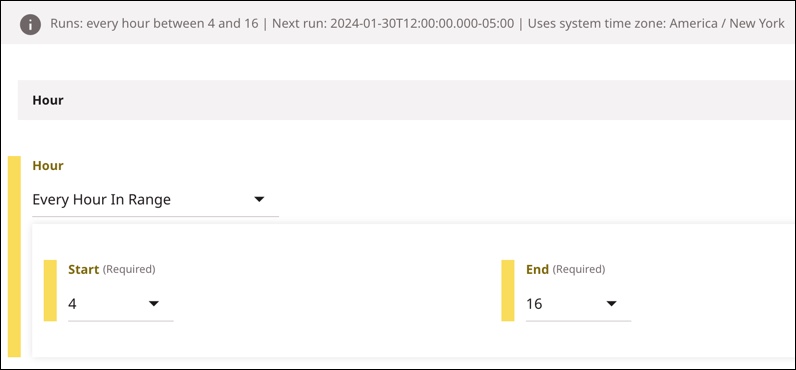Click the Start dropdown arrow icon
Viewport: 796px width, 370px height.
(x=154, y=304)
